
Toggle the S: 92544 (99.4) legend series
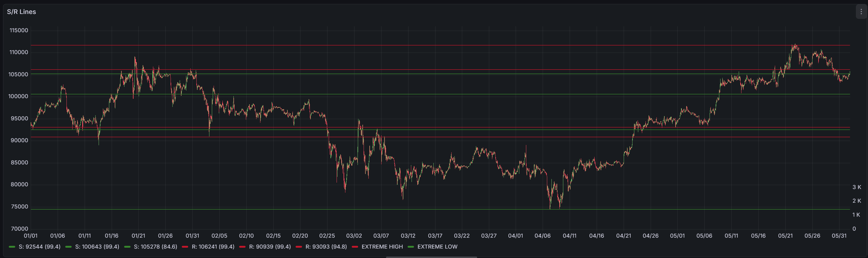point(39,246)
